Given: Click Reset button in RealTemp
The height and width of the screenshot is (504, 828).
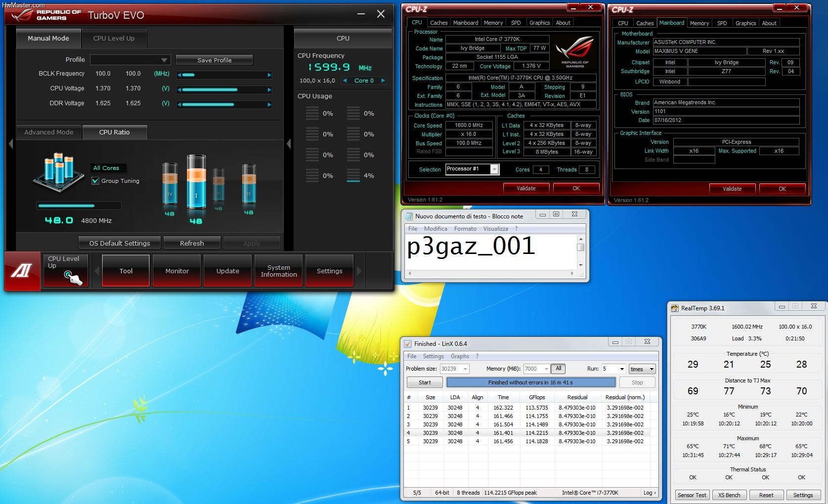Looking at the screenshot, I should [766, 495].
